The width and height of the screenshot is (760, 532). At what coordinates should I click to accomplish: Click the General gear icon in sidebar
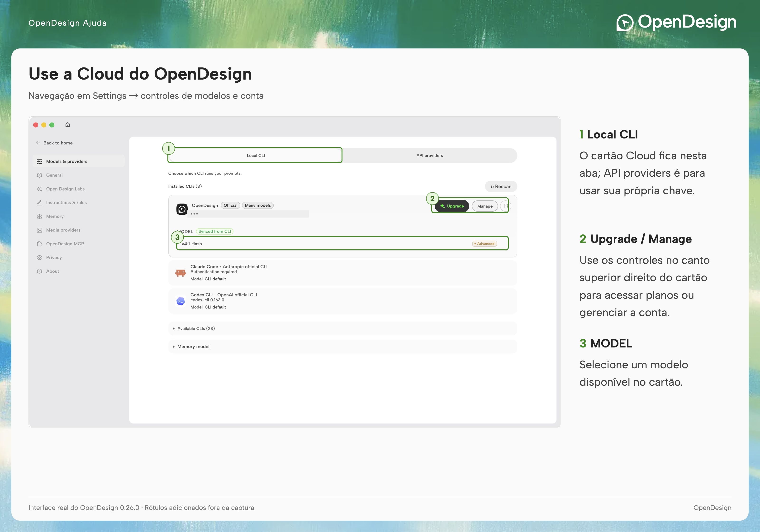(39, 175)
